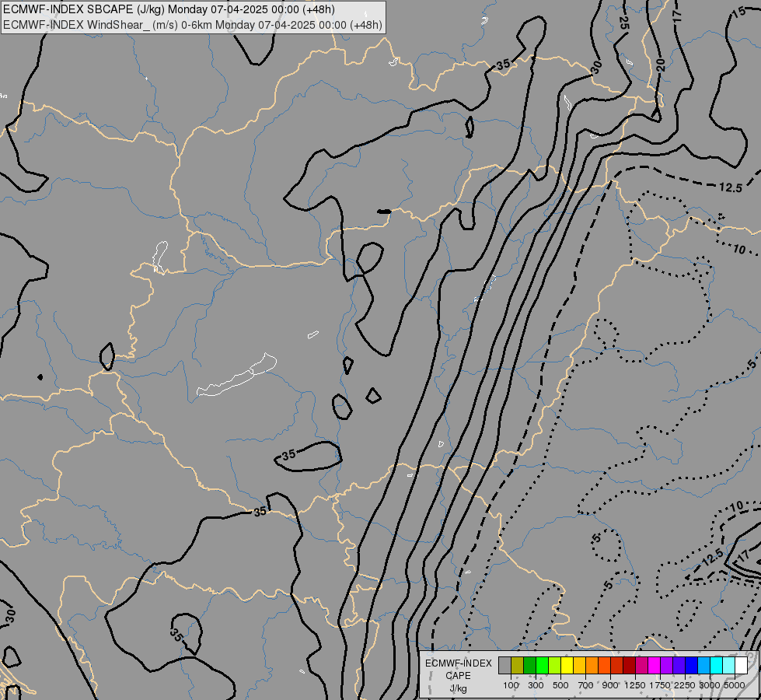
Task: Click the 700 value under the legend
Action: pos(586,685)
